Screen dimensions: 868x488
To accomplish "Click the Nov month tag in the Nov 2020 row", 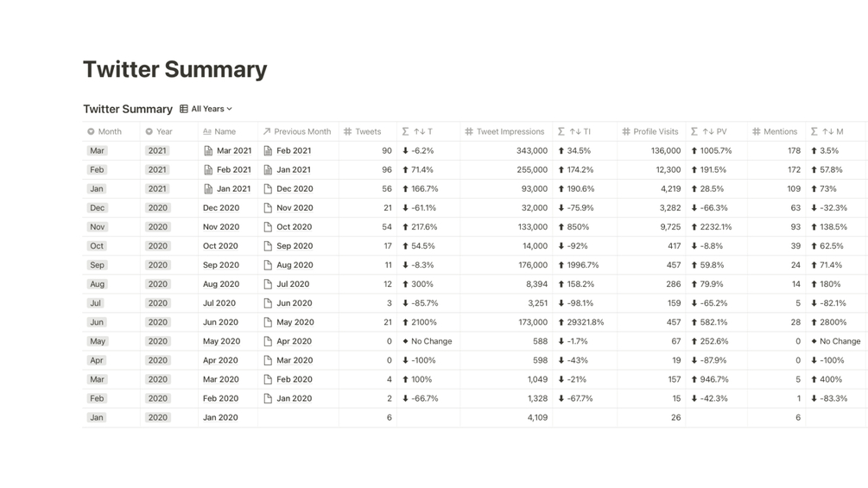I will [98, 227].
